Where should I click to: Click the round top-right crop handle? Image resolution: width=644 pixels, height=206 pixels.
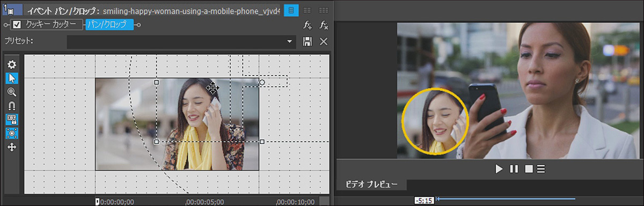(x=262, y=82)
